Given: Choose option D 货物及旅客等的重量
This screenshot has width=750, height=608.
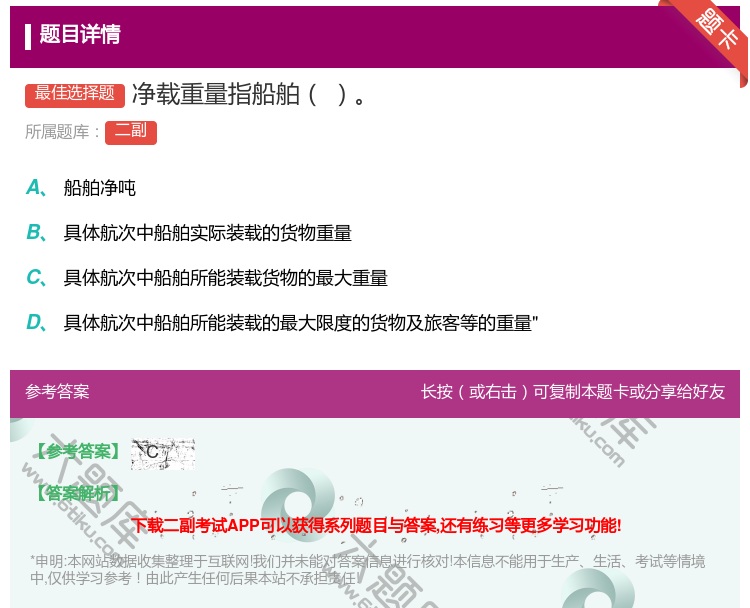Looking at the screenshot, I should tap(301, 323).
